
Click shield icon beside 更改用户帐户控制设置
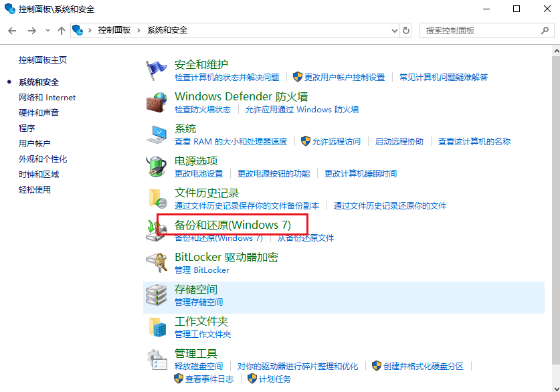(298, 77)
